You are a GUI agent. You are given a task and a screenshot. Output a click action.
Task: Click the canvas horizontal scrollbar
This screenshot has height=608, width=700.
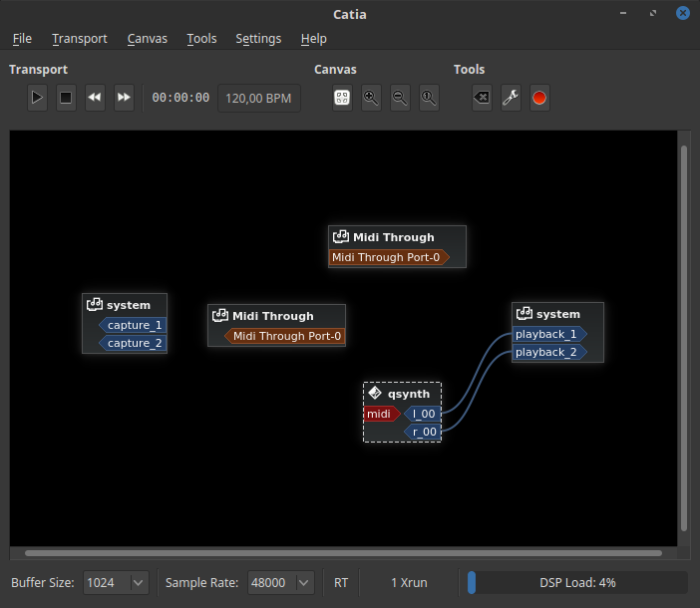(x=343, y=552)
